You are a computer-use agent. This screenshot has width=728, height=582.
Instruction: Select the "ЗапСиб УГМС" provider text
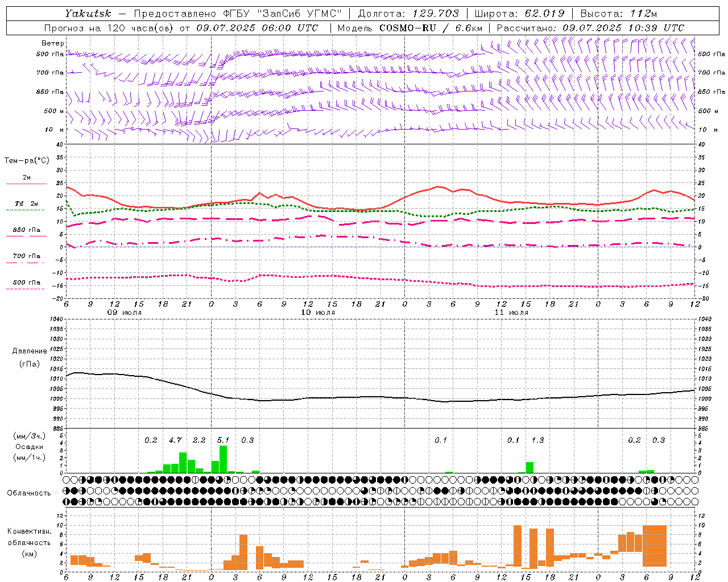pos(300,14)
